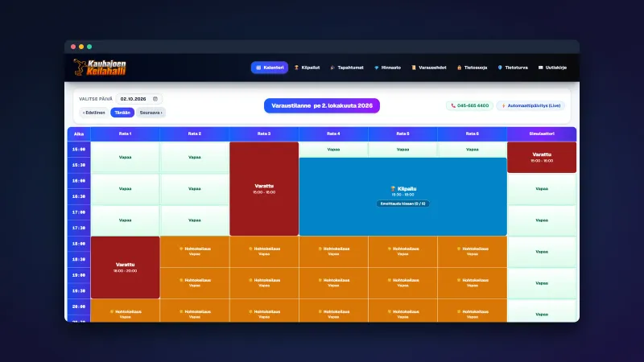The image size is (644, 362).
Task: Open Varausehdot in the navigation
Action: point(429,68)
